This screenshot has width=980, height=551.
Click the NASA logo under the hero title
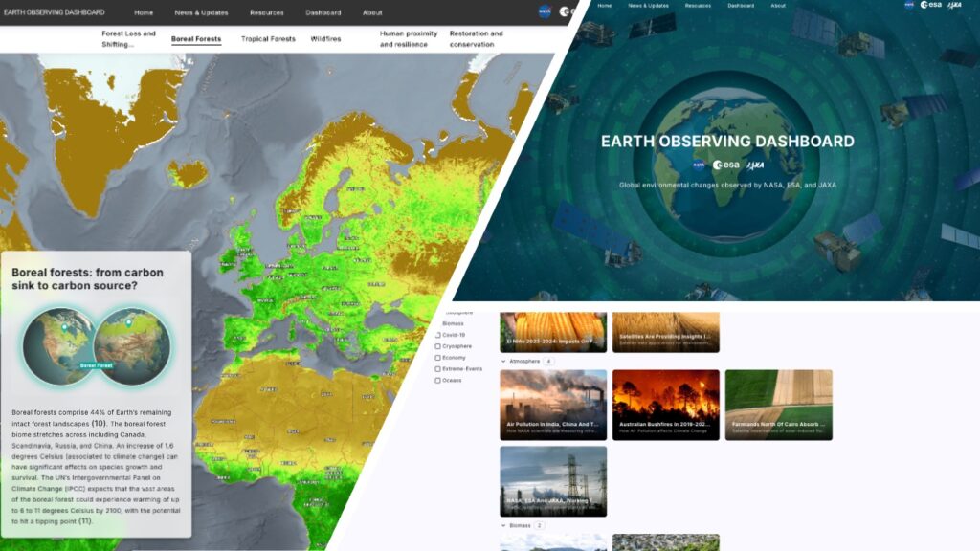click(x=699, y=165)
